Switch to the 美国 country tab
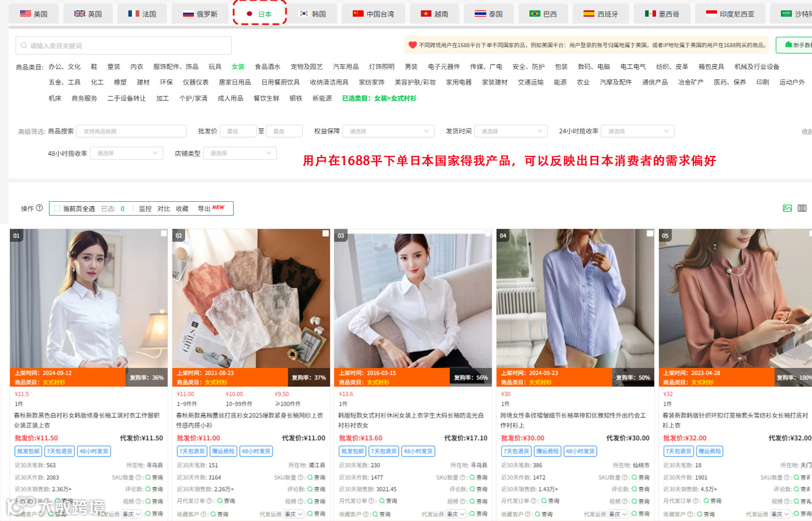The image size is (812, 521). pyautogui.click(x=33, y=14)
